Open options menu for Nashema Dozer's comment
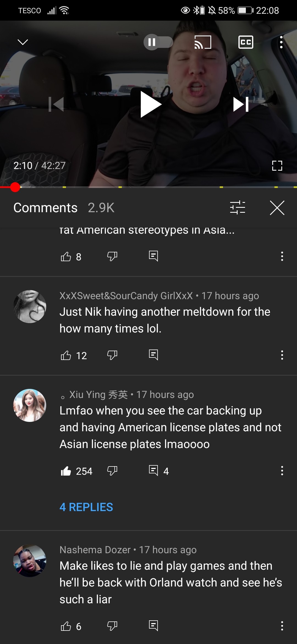Image resolution: width=297 pixels, height=644 pixels. click(x=282, y=626)
